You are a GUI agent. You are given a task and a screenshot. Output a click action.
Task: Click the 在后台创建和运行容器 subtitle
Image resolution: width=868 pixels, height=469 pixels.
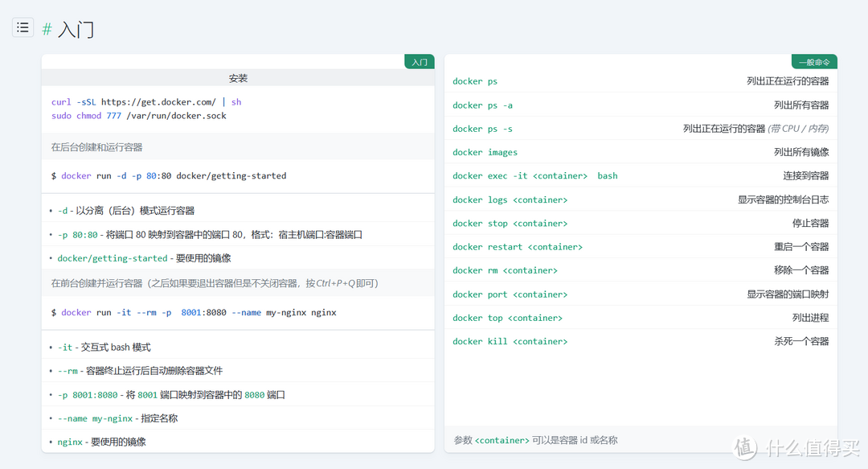click(x=97, y=147)
